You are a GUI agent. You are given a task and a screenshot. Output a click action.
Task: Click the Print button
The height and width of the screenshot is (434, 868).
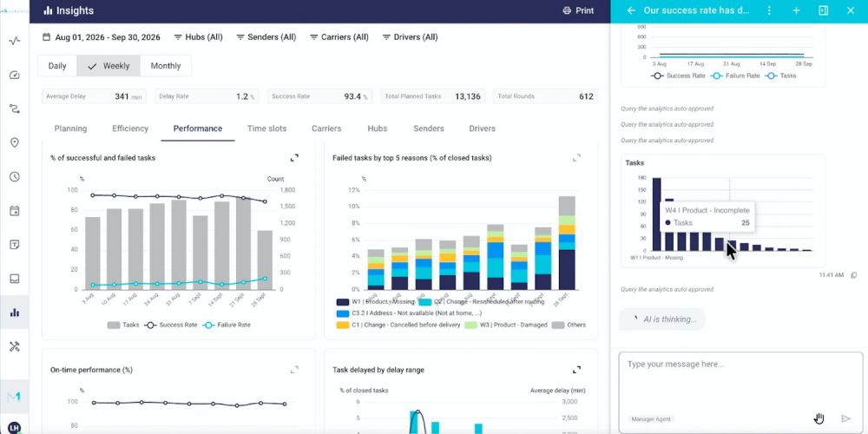(x=578, y=10)
